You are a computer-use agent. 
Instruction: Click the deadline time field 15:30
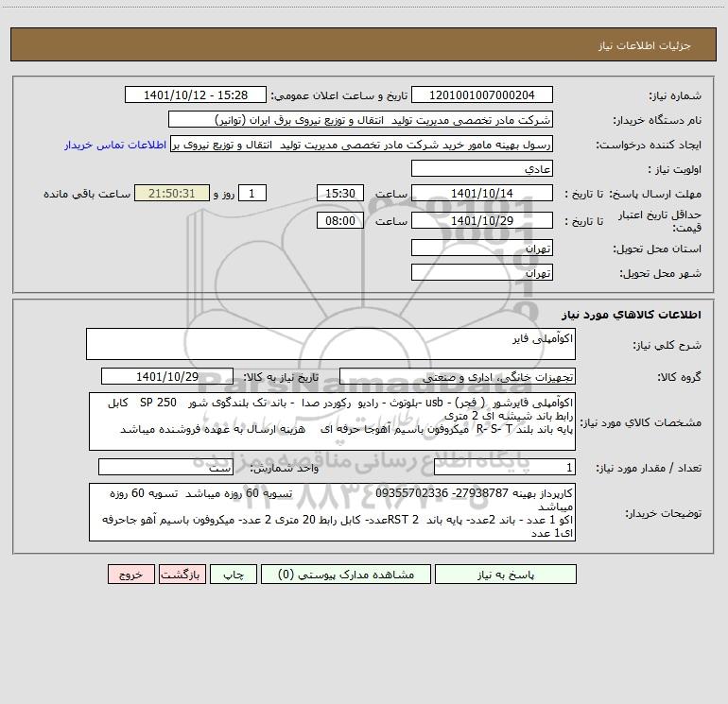340,193
